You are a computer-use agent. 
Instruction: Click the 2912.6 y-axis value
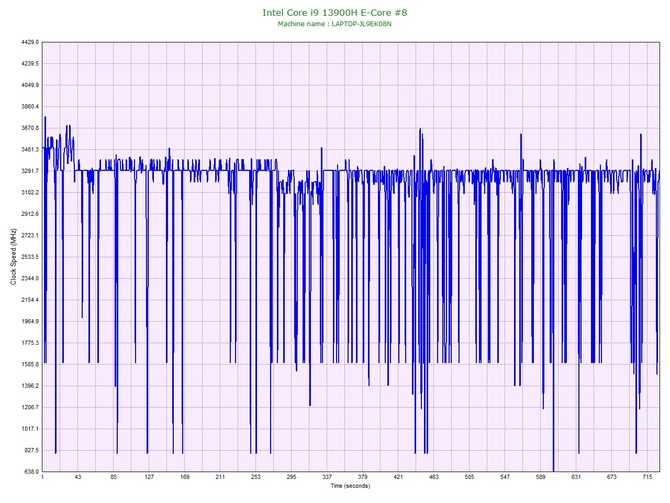[x=30, y=214]
